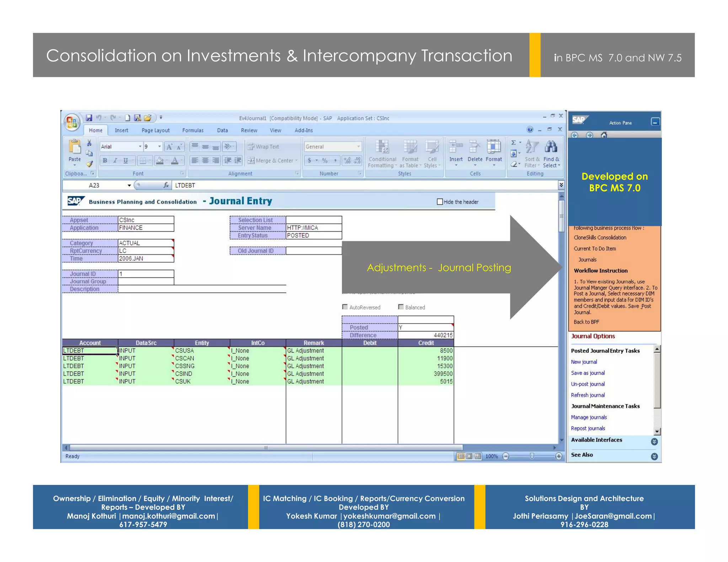Click the Un-post journal link
This screenshot has height=562, width=728.
coord(588,384)
